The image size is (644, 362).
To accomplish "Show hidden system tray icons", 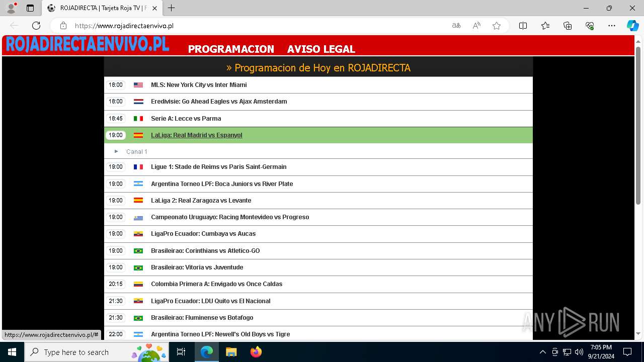I will click(542, 352).
